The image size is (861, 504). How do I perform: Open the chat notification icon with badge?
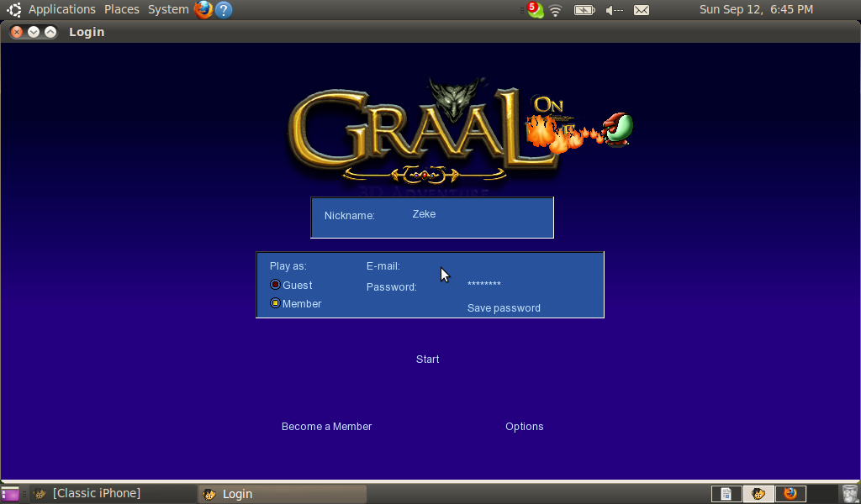(x=534, y=10)
